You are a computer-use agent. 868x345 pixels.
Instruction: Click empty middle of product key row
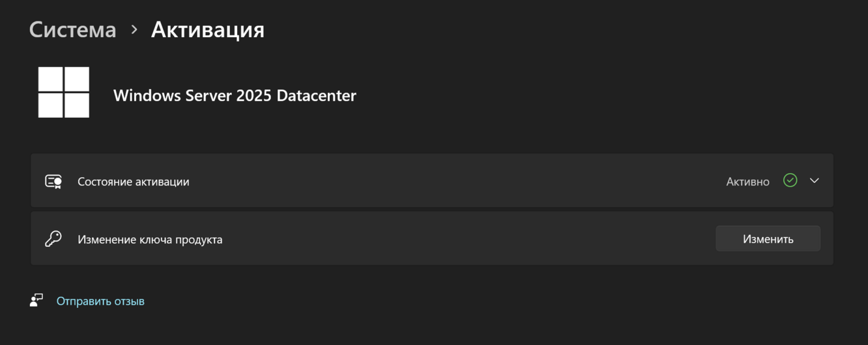click(456, 238)
